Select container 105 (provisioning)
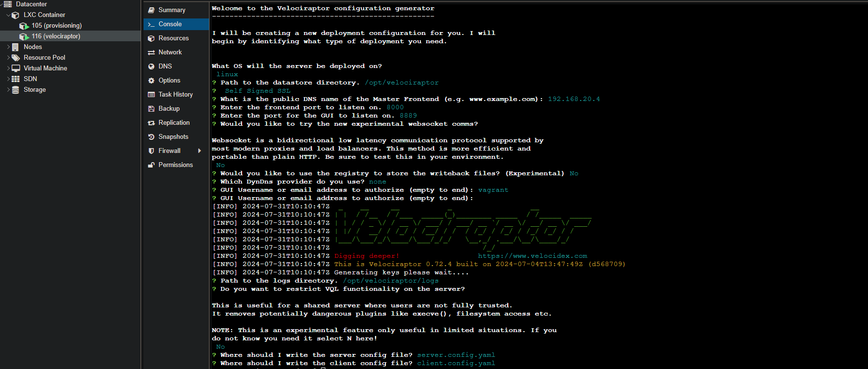Image resolution: width=868 pixels, height=369 pixels. pyautogui.click(x=56, y=26)
